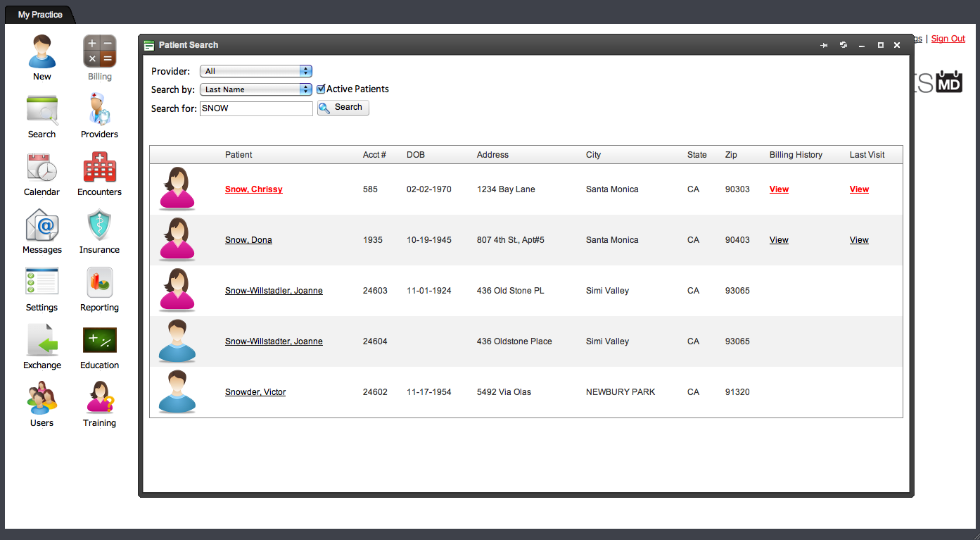Click the refresh icon in Patient Search titlebar
This screenshot has width=980, height=540.
click(x=843, y=45)
